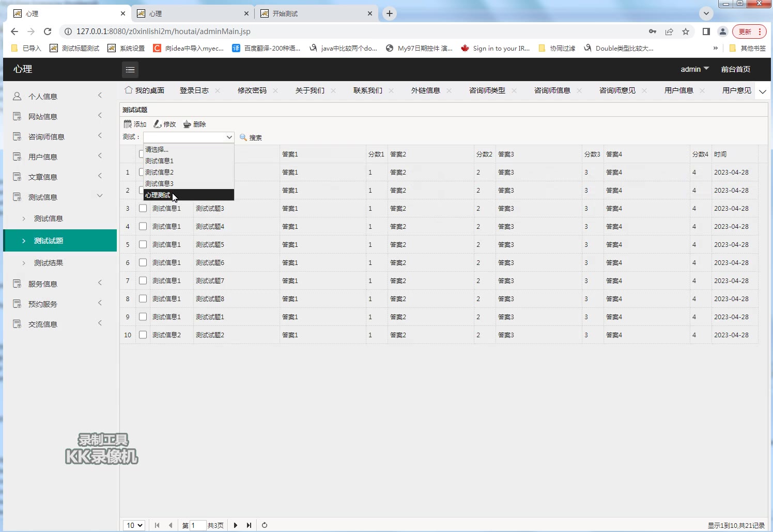773x532 pixels.
Task: Jump to the last page of results
Action: point(249,525)
